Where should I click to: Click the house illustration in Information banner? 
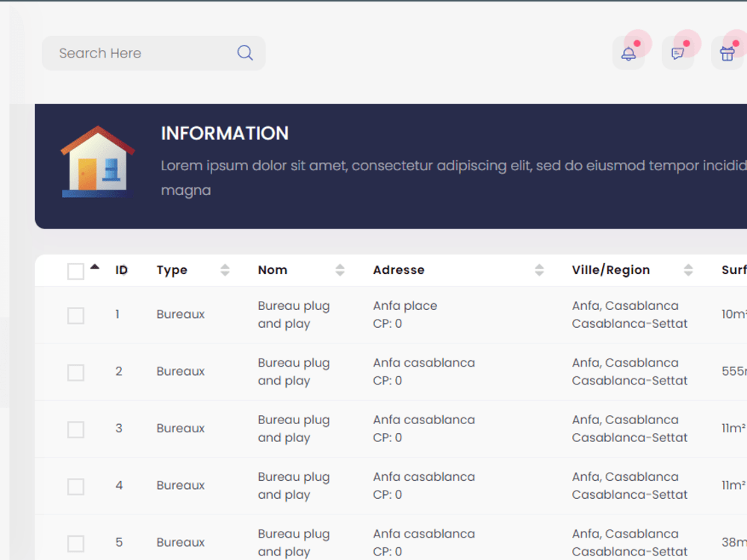coord(98,161)
